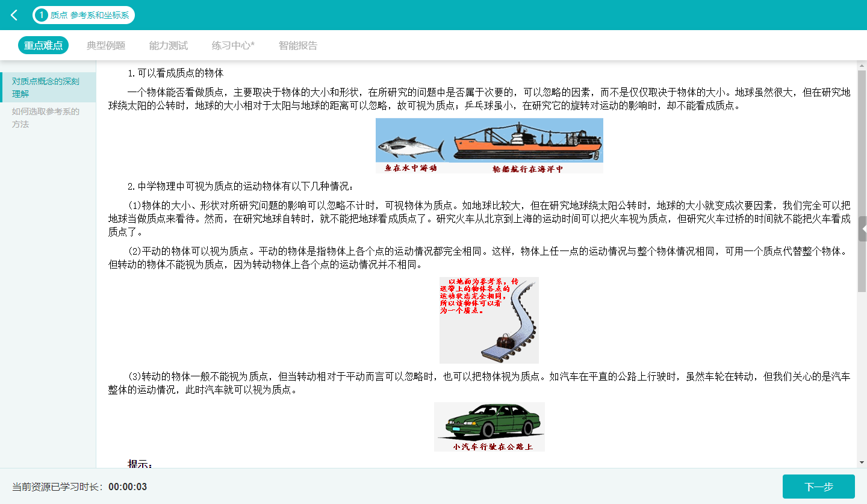Click the fish and ship illustration
Screen dimensions: 867x504
[x=489, y=145]
